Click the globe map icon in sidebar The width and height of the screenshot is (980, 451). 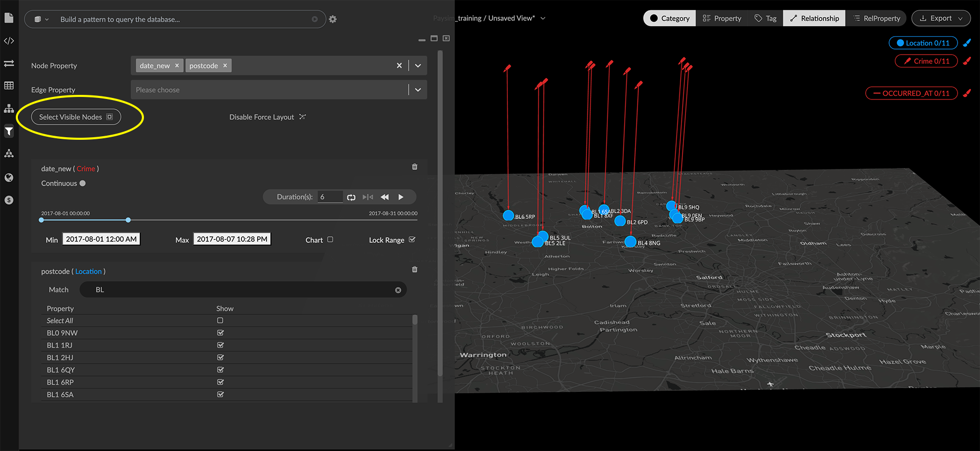9,178
